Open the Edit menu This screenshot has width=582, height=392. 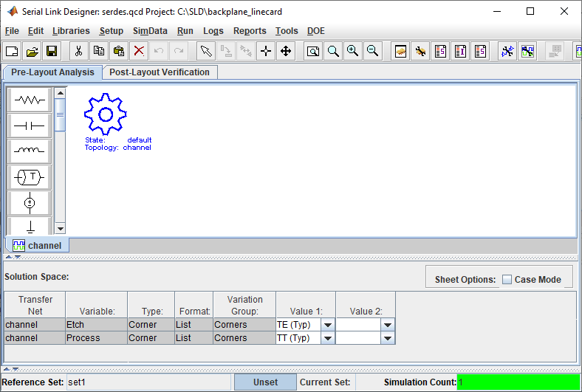point(35,31)
